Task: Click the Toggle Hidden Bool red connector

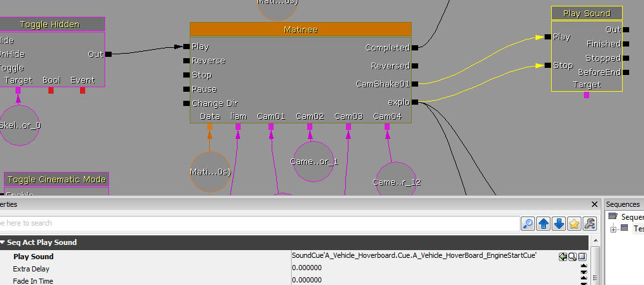Action: point(51,90)
